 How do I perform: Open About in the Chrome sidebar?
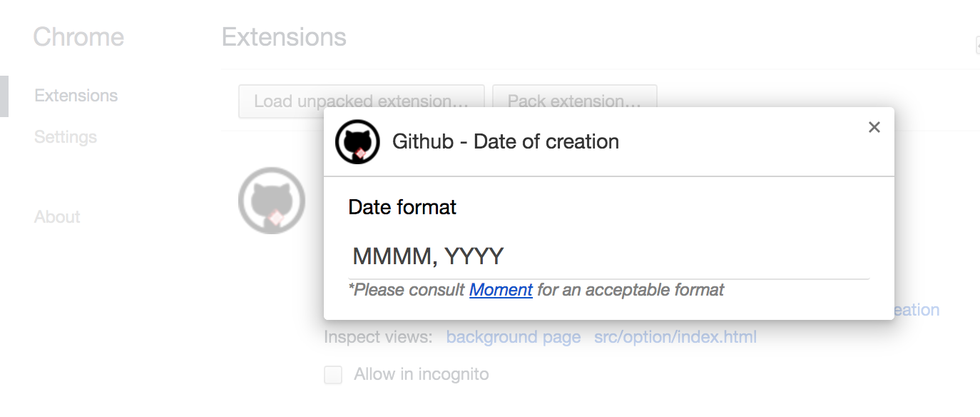click(57, 217)
